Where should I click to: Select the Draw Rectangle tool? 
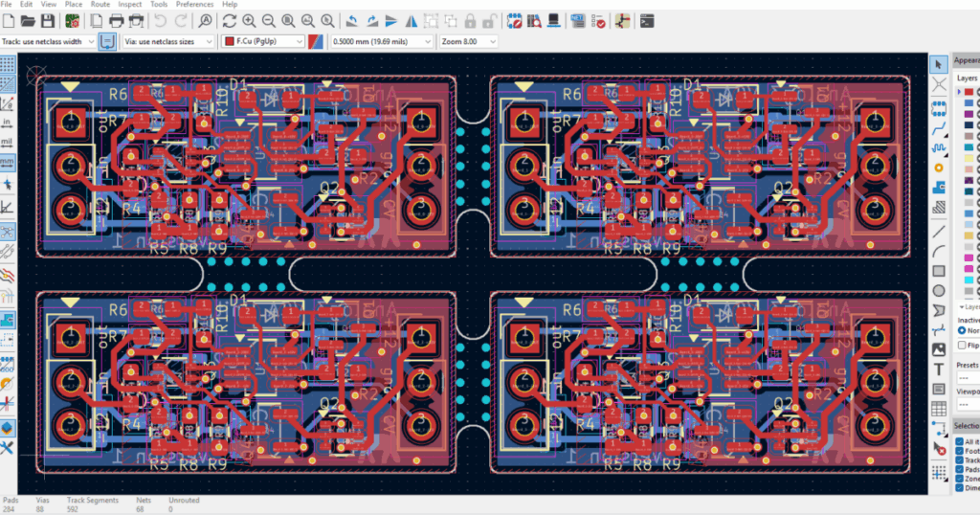939,271
